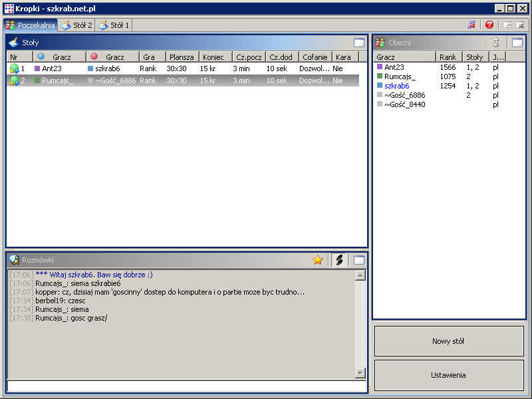Image resolution: width=532 pixels, height=399 pixels.
Task: Open the Stół 2 tab
Action: pos(76,25)
